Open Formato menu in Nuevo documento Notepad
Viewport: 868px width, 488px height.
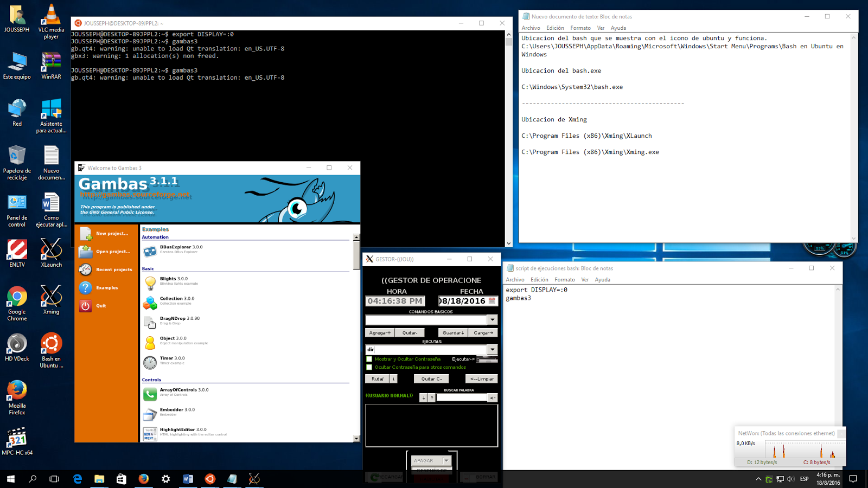[580, 28]
